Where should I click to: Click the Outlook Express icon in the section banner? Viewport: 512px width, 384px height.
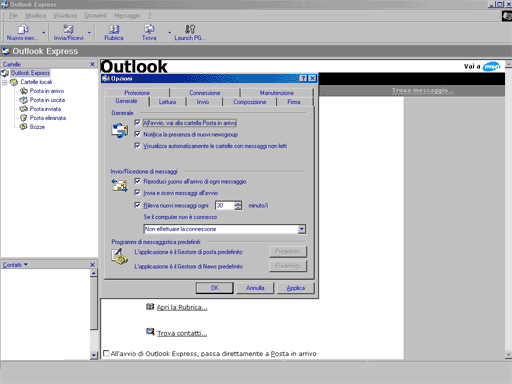6,51
